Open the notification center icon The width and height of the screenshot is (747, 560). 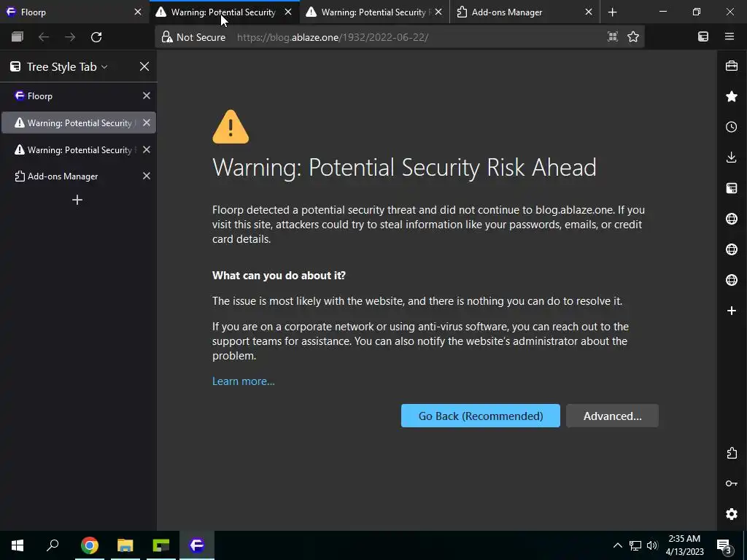point(724,545)
